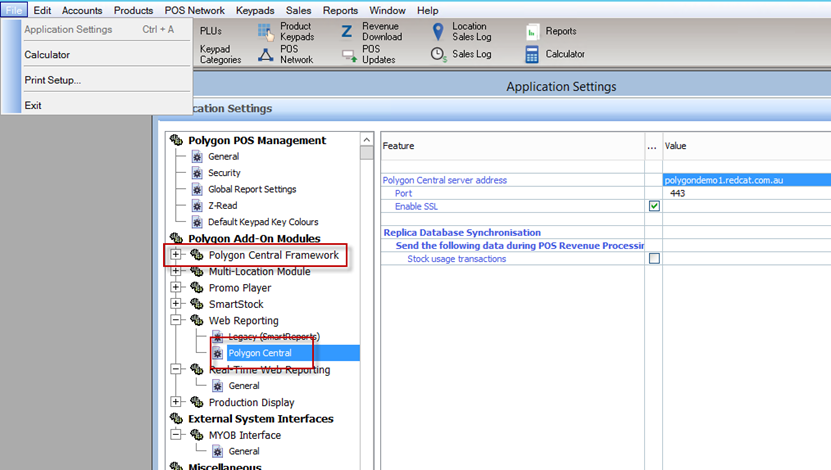
Task: Select Legacy (SmartReports) tree item
Action: [x=274, y=336]
